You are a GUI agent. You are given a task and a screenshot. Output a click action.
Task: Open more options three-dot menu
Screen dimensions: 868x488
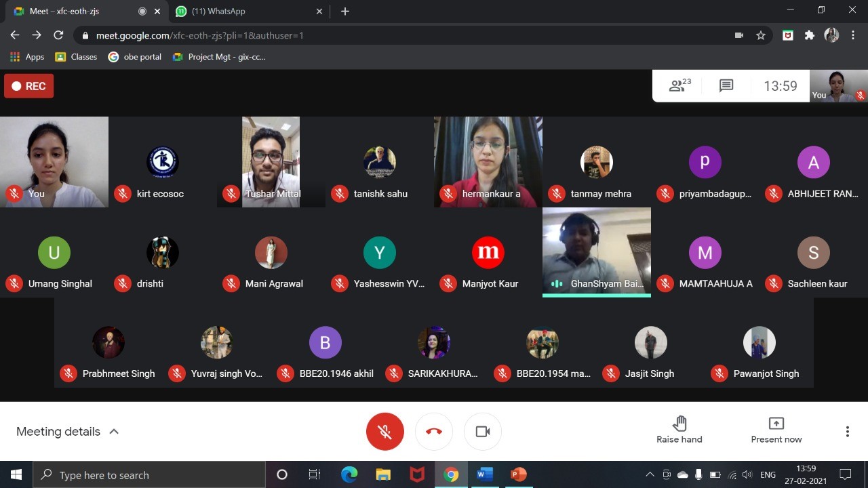coord(847,432)
